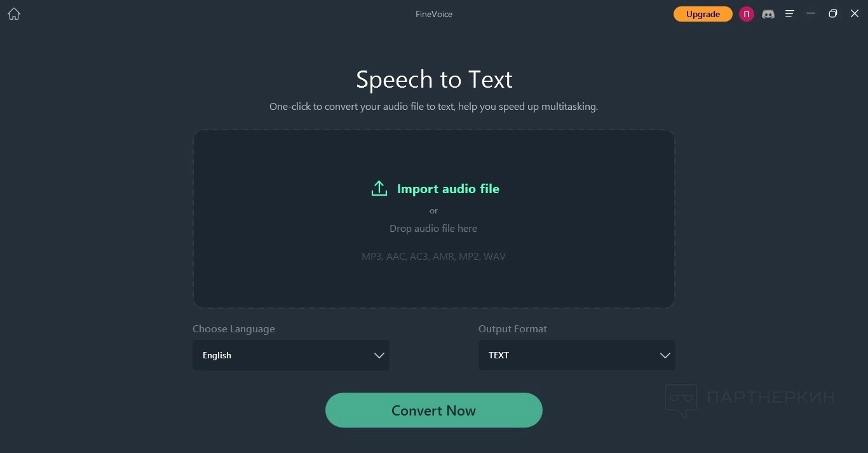
Task: Expand the Output Format chevron arrow
Action: pos(665,355)
